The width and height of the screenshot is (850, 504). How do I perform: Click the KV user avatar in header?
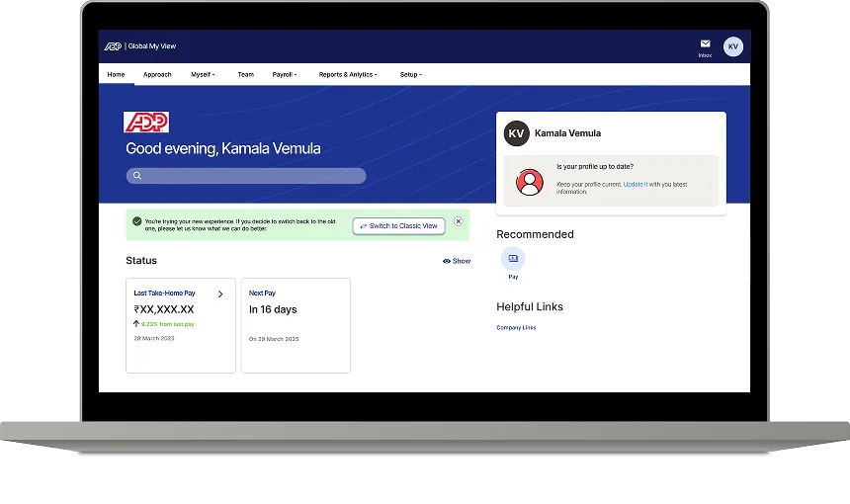pos(732,46)
